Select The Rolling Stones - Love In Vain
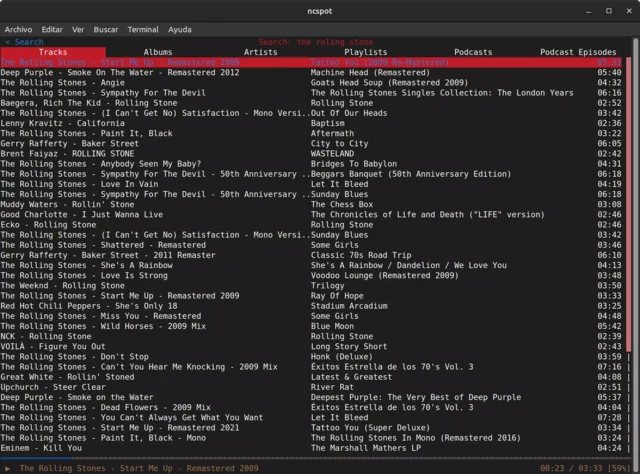Screen dimensions: 640x474 pyautogui.click(x=311, y=184)
